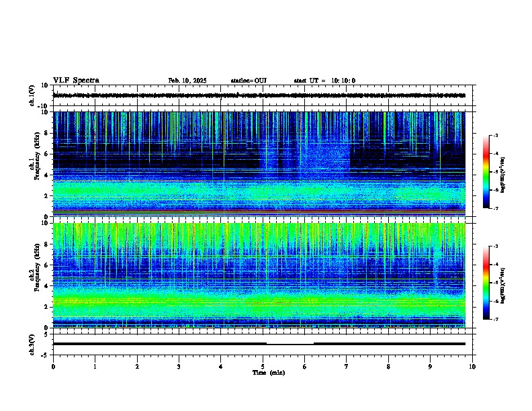Click the log(PSD) label beside ch.1 colorbar
Image resolution: width=532 pixels, height=411 pixels.
click(x=503, y=175)
